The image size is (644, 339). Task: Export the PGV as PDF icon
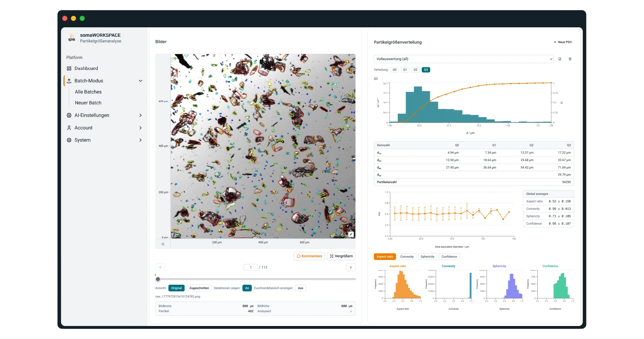pyautogui.click(x=560, y=59)
